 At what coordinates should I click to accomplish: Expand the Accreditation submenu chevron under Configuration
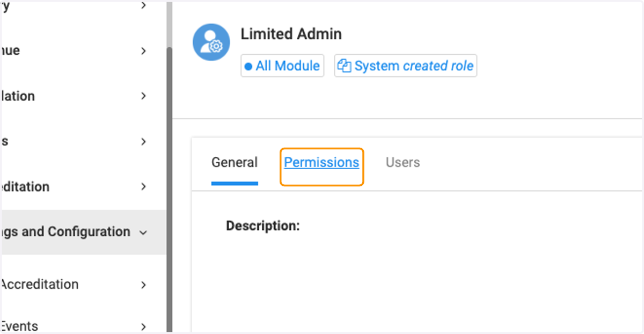(143, 285)
